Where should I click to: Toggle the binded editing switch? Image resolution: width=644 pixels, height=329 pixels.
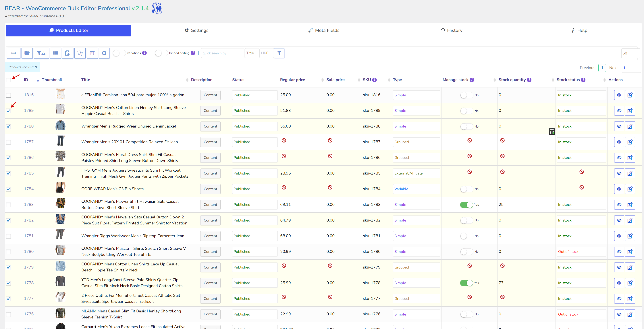(161, 53)
